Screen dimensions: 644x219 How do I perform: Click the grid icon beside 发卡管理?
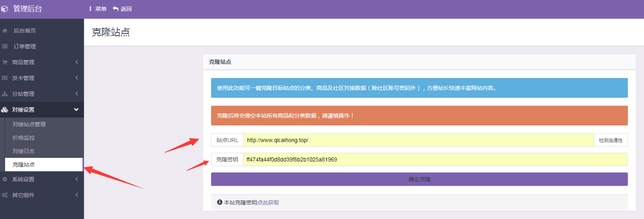[5, 78]
